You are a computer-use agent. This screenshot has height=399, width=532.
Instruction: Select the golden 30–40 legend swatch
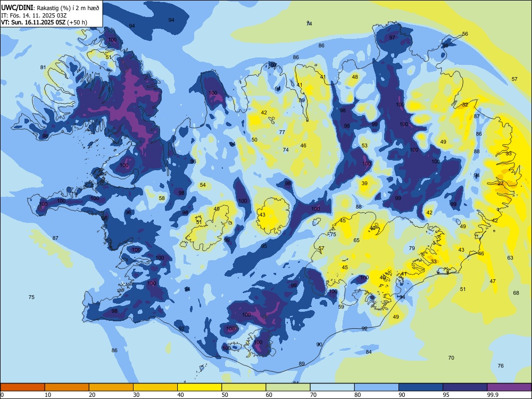point(155,387)
